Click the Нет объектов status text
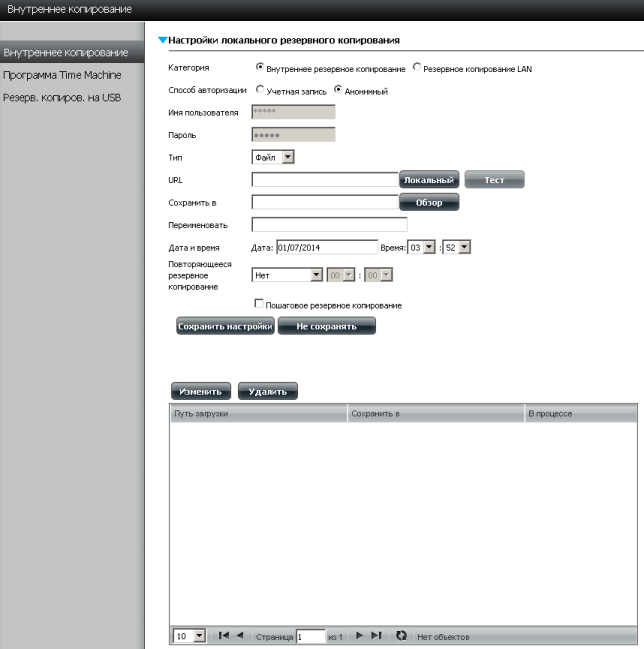 pyautogui.click(x=443, y=637)
